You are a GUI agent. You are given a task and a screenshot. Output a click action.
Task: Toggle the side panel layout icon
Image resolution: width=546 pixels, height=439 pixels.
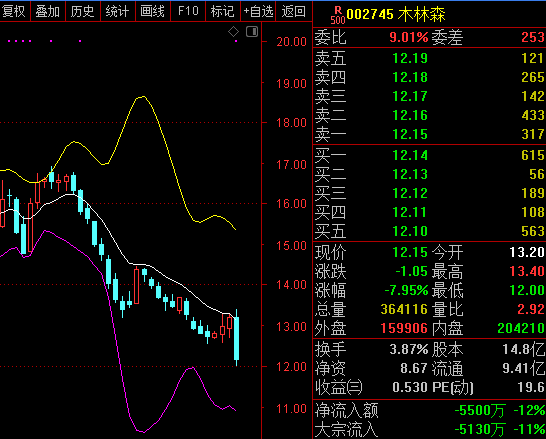[252, 32]
